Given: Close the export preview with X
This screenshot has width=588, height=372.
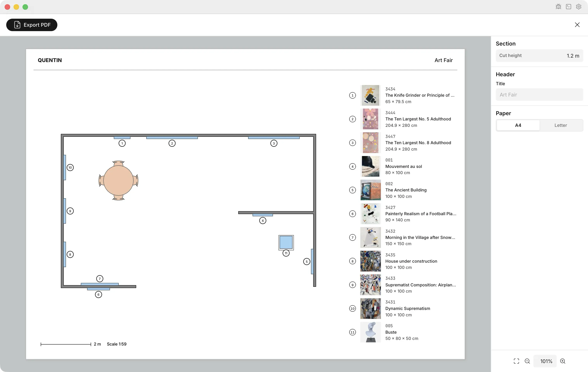Looking at the screenshot, I should (577, 25).
